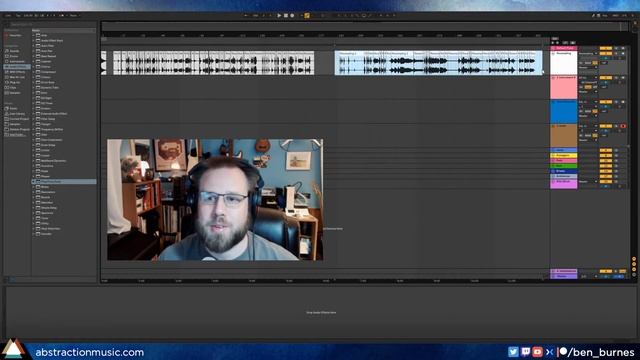The width and height of the screenshot is (640, 360).
Task: Open pink track Ext. In input dropdown
Action: click(588, 78)
